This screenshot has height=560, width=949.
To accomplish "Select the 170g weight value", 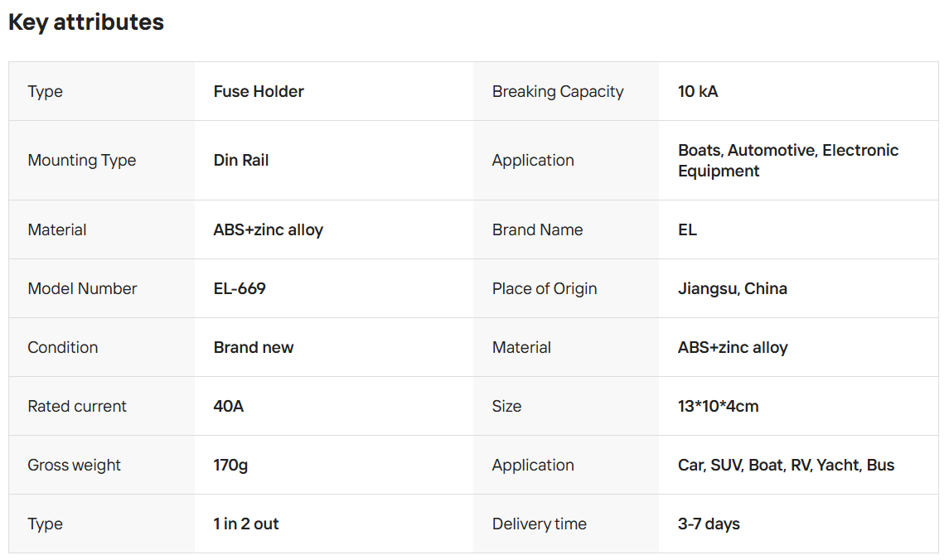I will [230, 466].
